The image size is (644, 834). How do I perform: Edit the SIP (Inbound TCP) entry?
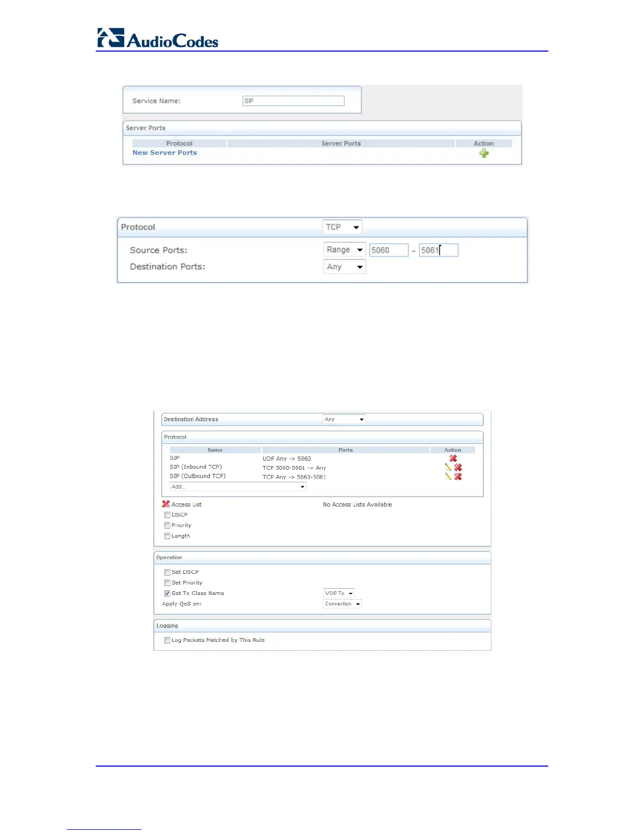(448, 468)
